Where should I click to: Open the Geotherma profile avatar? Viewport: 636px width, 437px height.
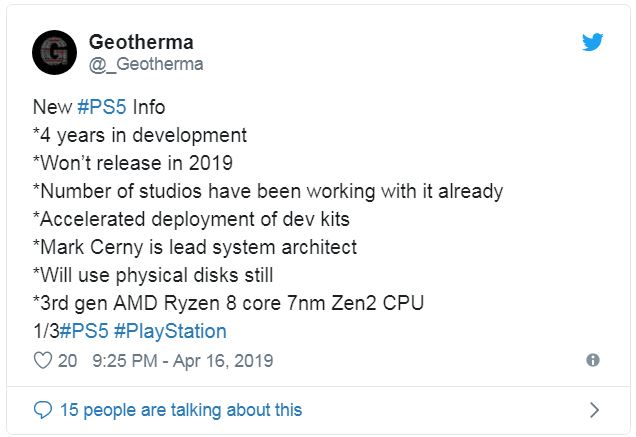pyautogui.click(x=55, y=52)
